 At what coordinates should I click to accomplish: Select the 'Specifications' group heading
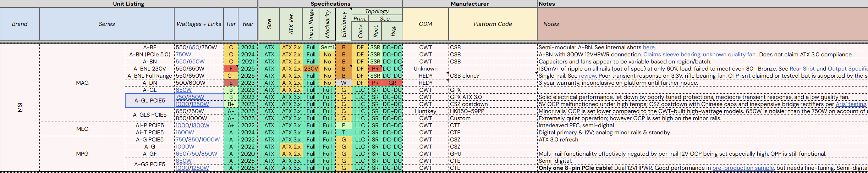(x=330, y=4)
